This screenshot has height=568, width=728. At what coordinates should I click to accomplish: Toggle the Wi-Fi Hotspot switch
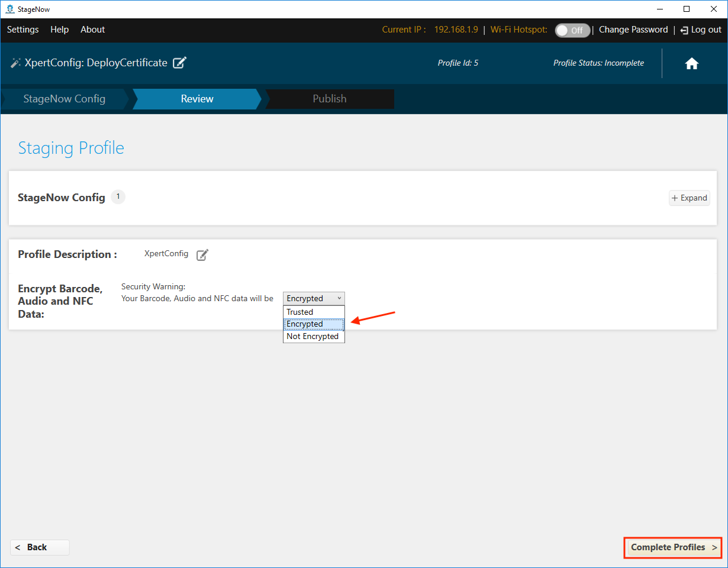coord(572,30)
